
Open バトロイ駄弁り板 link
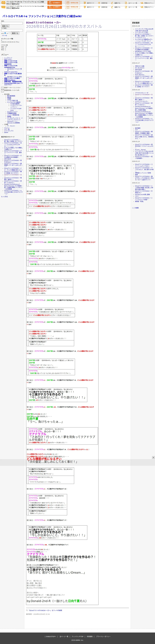12,100
